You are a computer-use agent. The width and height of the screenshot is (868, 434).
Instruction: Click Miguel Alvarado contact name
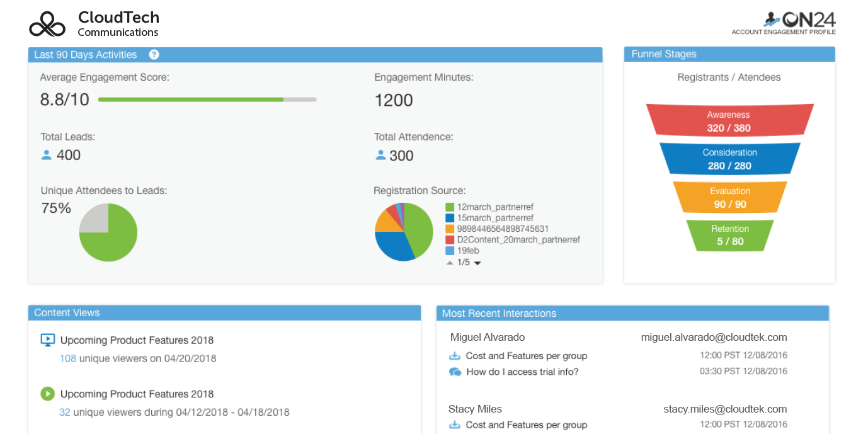click(x=488, y=337)
